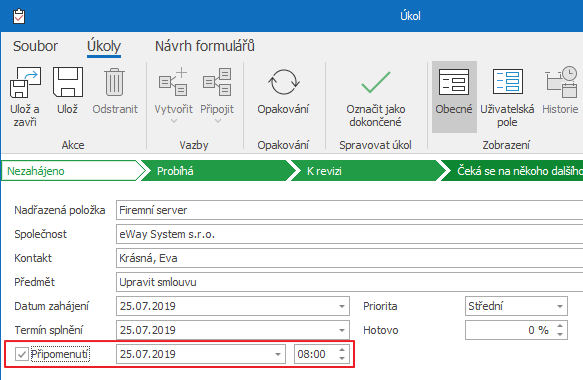
Task: Click the Akce group label
Action: [x=73, y=145]
